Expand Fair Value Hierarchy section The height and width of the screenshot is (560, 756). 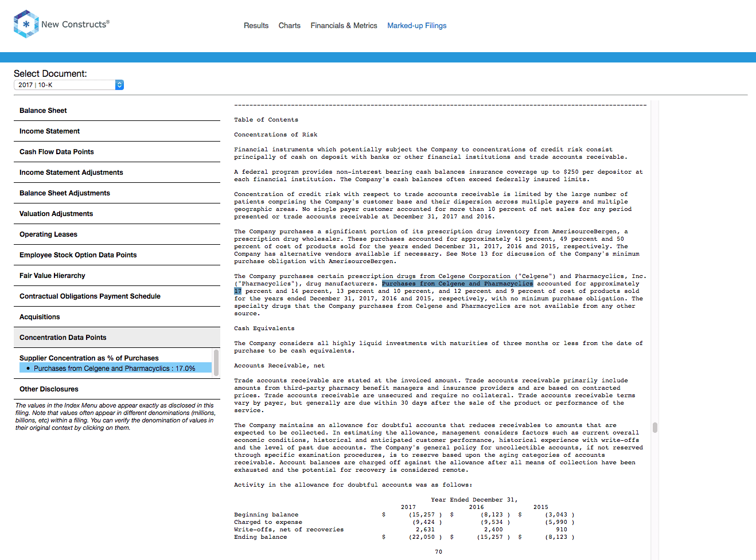click(117, 276)
